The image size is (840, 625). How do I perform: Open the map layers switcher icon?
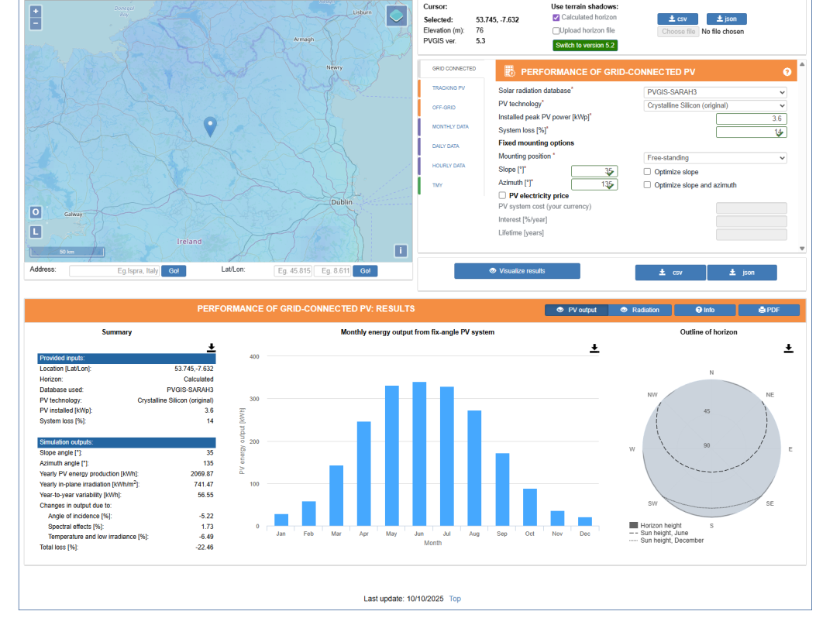point(397,16)
